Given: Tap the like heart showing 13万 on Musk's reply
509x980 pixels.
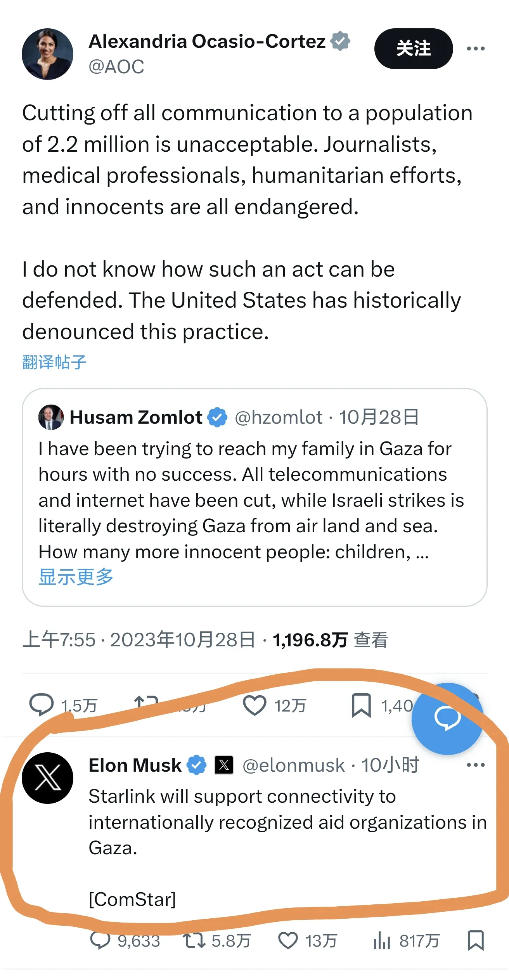Looking at the screenshot, I should pos(287,940).
